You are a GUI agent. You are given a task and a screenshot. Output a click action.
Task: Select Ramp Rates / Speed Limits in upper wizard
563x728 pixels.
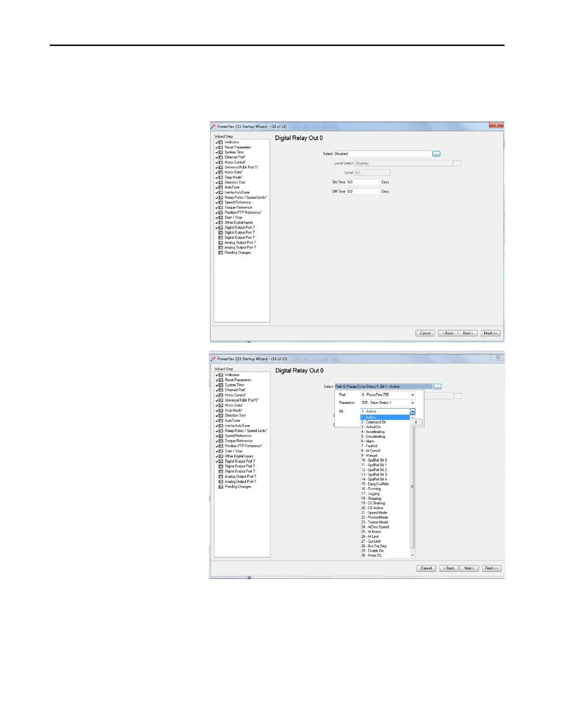click(x=246, y=198)
